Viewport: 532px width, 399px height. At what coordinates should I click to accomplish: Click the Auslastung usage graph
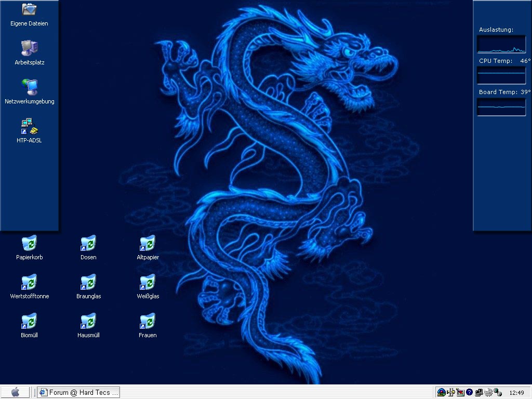(x=501, y=44)
